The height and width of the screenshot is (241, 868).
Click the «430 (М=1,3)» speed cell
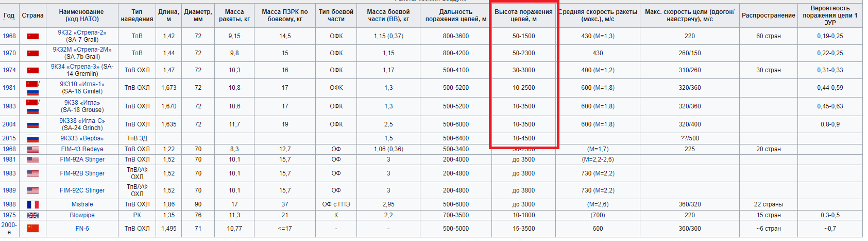[598, 36]
